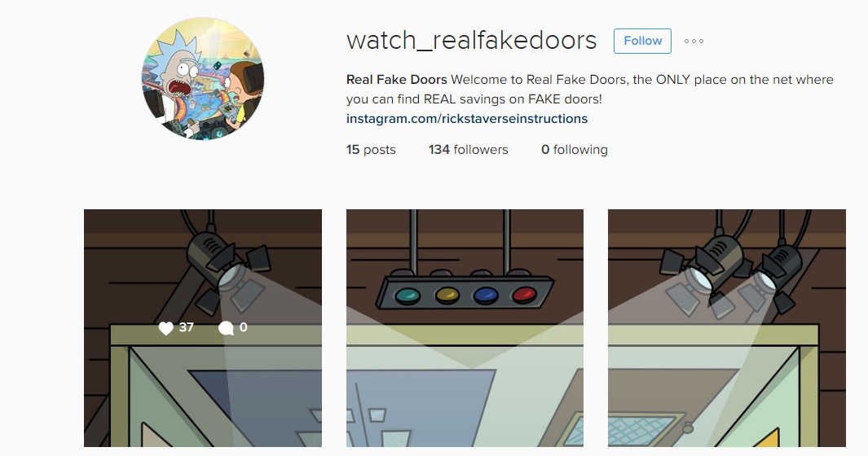Click the heart likes icon on first post
Screen dimensions: 868x456
[165, 328]
